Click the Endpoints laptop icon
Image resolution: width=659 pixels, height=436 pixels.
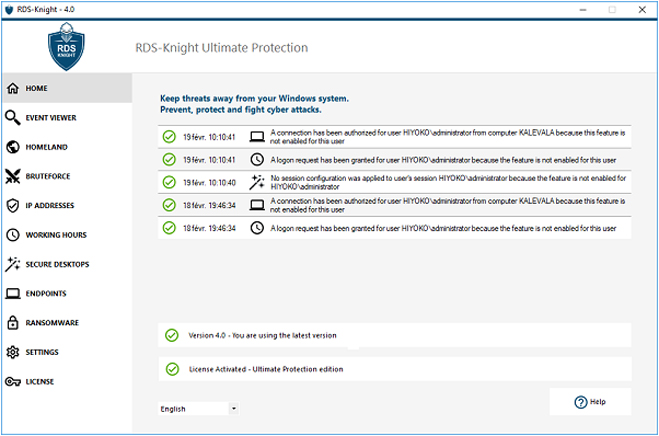coord(13,293)
